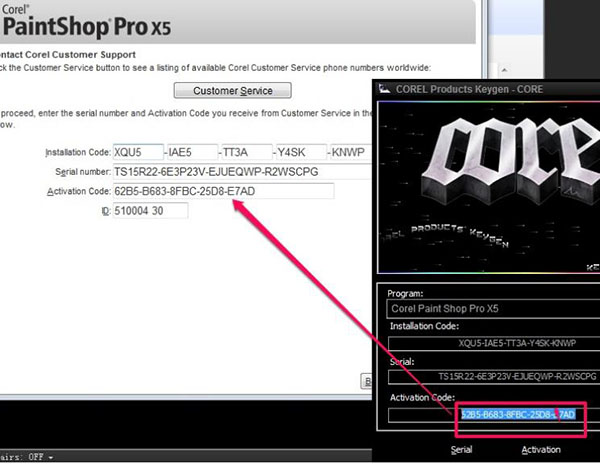Click the first Installation Code field XQU5

[x=138, y=152]
